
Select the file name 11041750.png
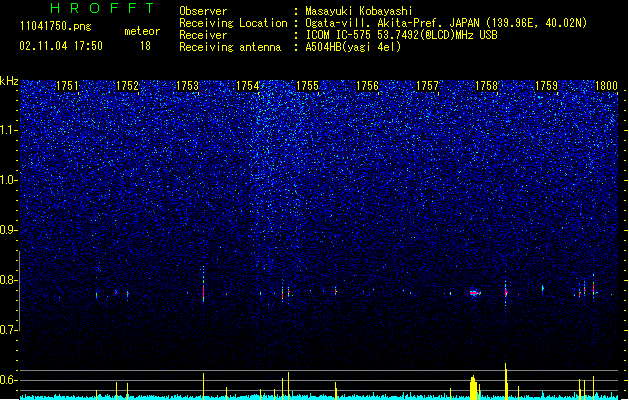pos(55,27)
